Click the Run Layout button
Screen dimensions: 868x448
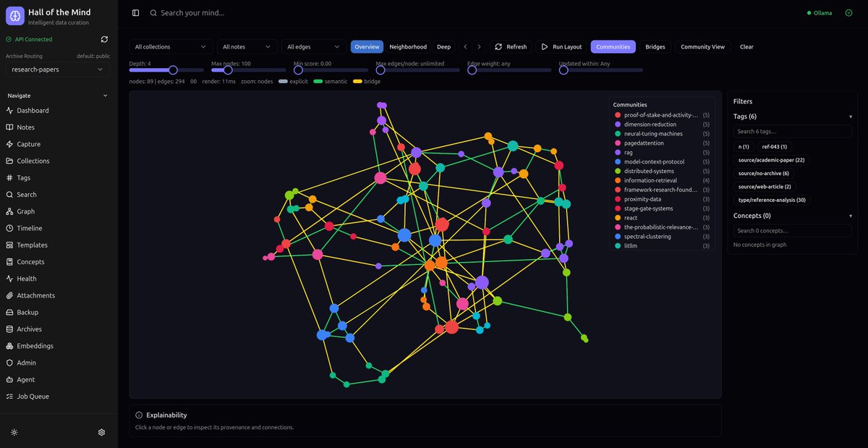point(561,47)
